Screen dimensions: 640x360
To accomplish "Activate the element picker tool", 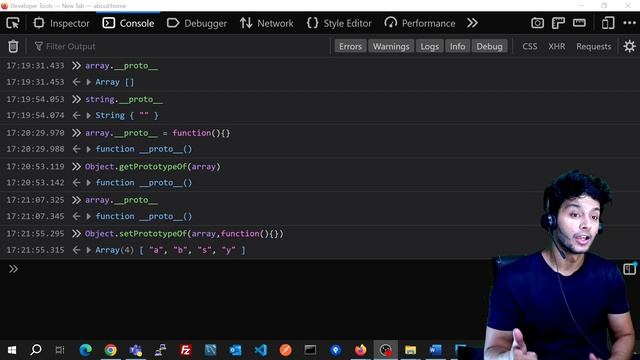I will pos(13,23).
